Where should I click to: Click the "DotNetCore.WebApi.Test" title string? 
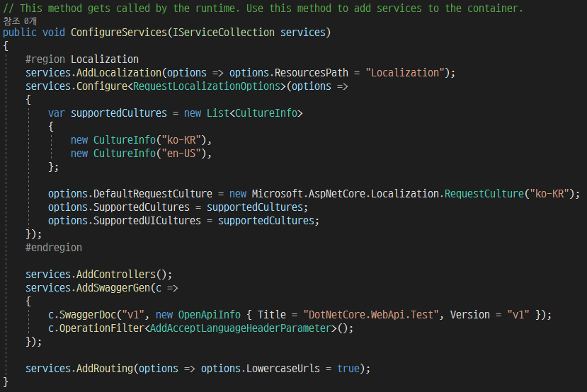(x=370, y=315)
